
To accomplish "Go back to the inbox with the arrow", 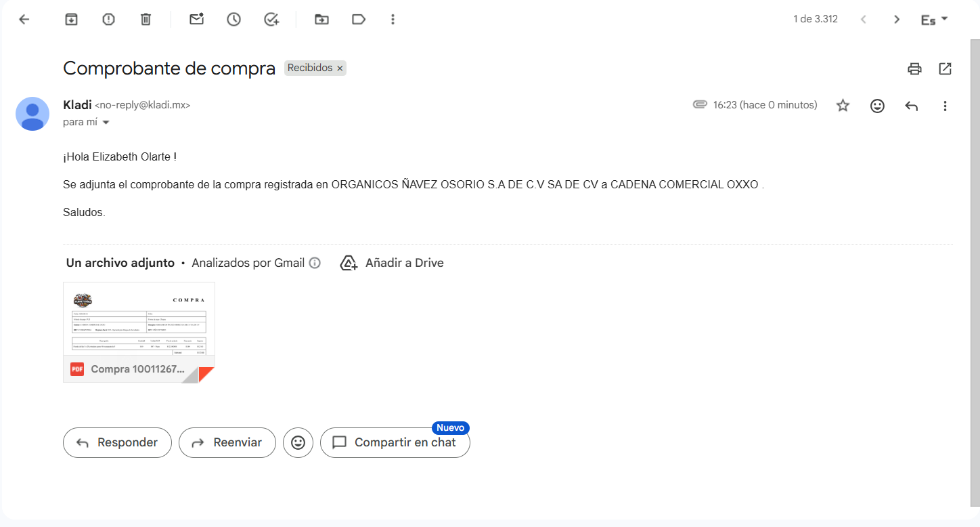I will [x=24, y=19].
